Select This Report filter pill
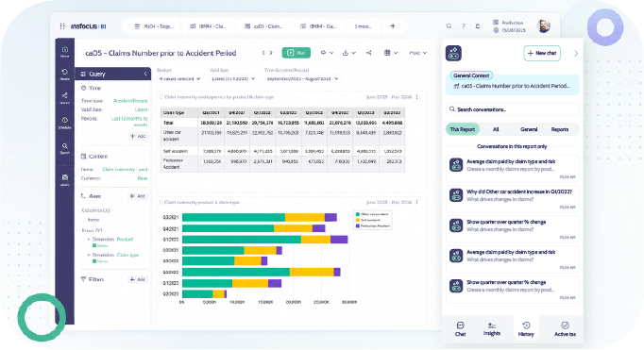This screenshot has width=644, height=350. [463, 129]
